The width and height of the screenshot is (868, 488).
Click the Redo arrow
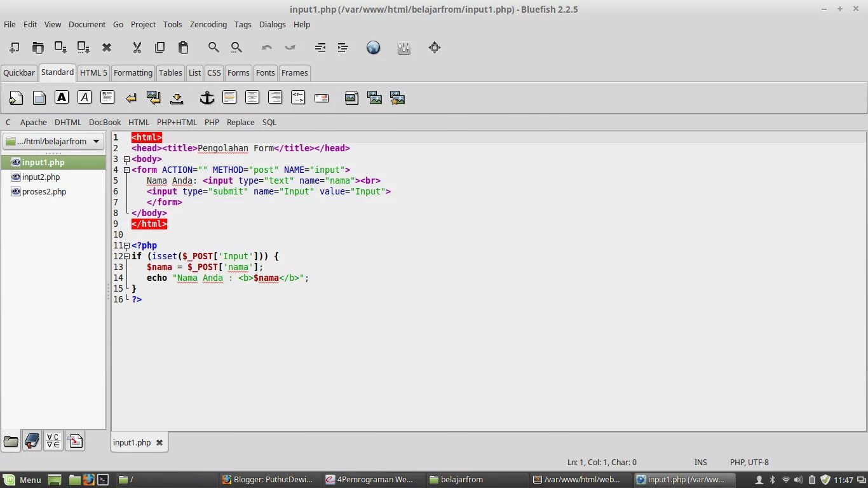click(290, 48)
